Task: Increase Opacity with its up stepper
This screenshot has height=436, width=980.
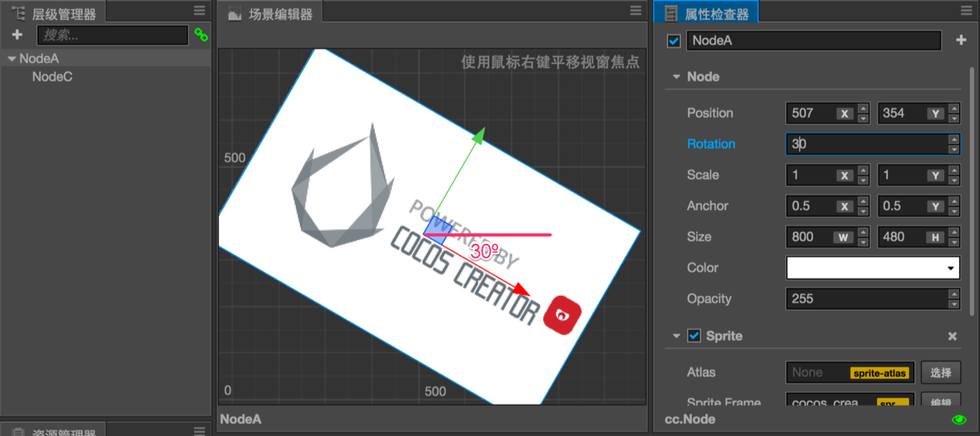Action: pos(954,294)
